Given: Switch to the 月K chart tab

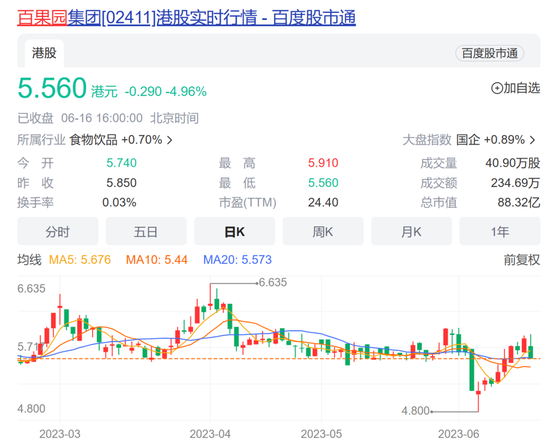Looking at the screenshot, I should (x=411, y=231).
